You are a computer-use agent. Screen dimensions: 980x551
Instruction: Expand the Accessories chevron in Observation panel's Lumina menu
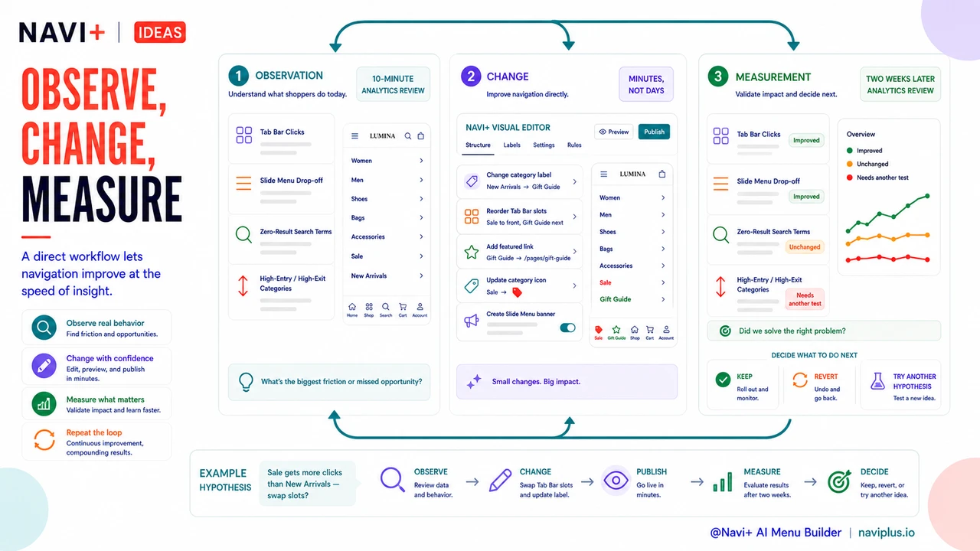pyautogui.click(x=421, y=237)
